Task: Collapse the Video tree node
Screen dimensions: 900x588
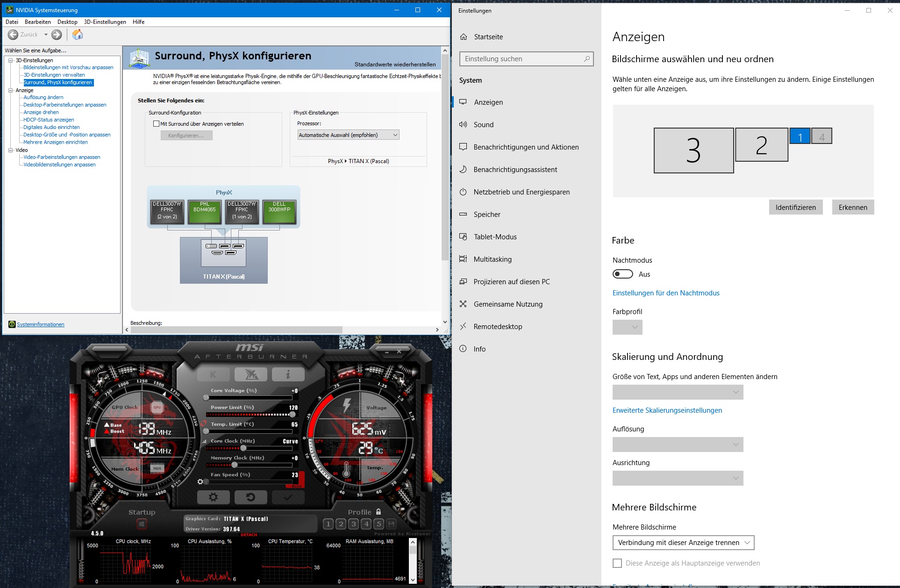Action: click(11, 150)
